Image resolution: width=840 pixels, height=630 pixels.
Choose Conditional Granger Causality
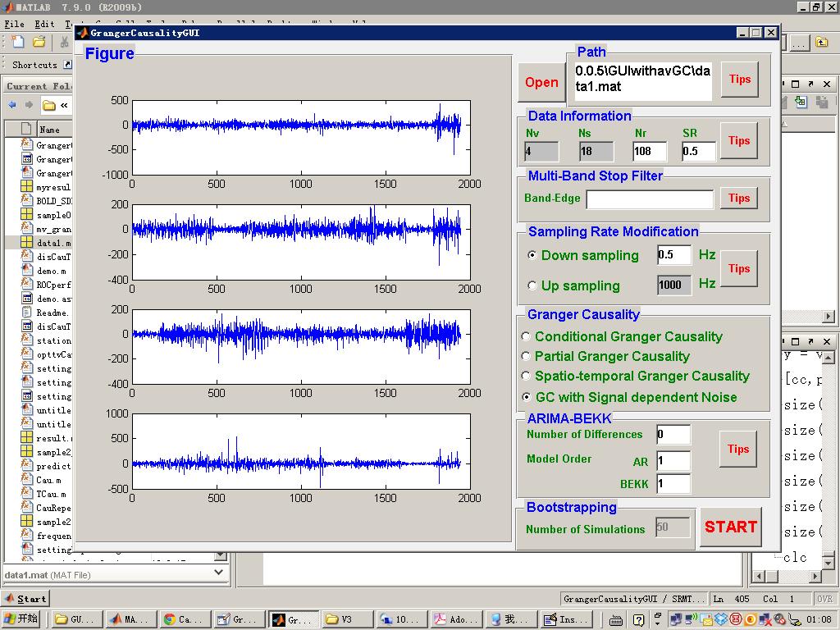pos(527,336)
